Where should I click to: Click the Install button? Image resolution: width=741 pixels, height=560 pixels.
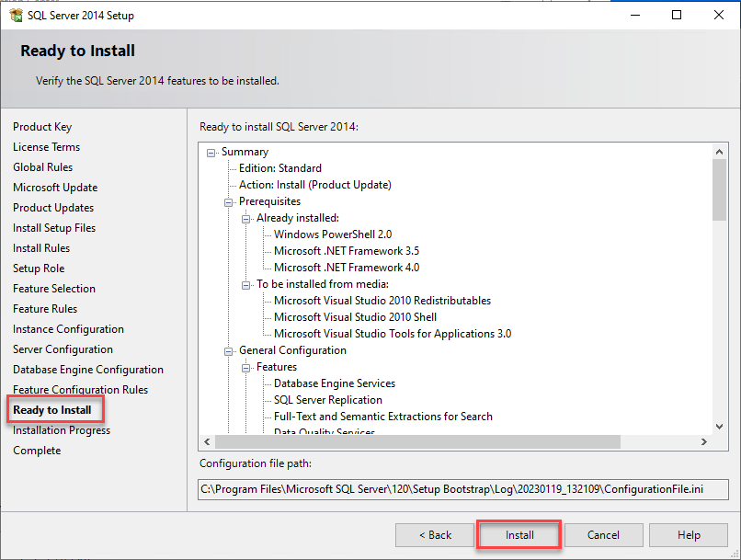(x=519, y=535)
